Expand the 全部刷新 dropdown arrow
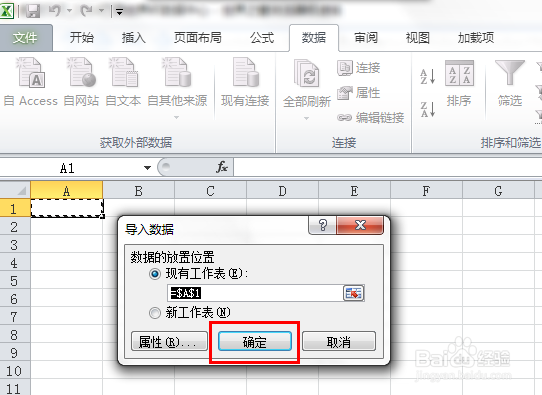Image resolution: width=542 pixels, height=395 pixels. (x=307, y=118)
